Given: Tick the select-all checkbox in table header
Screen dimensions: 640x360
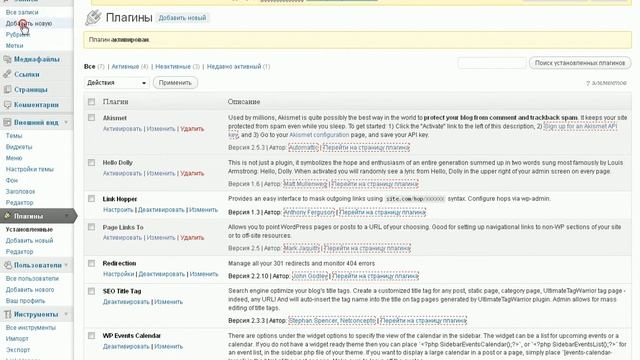Looking at the screenshot, I should pos(91,102).
